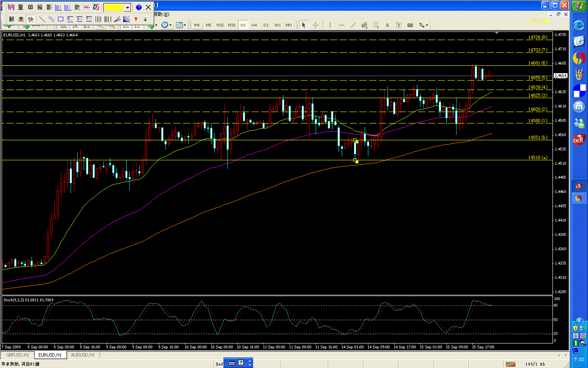588x368 pixels.
Task: Open the Windows Start button
Action: [x=579, y=7]
